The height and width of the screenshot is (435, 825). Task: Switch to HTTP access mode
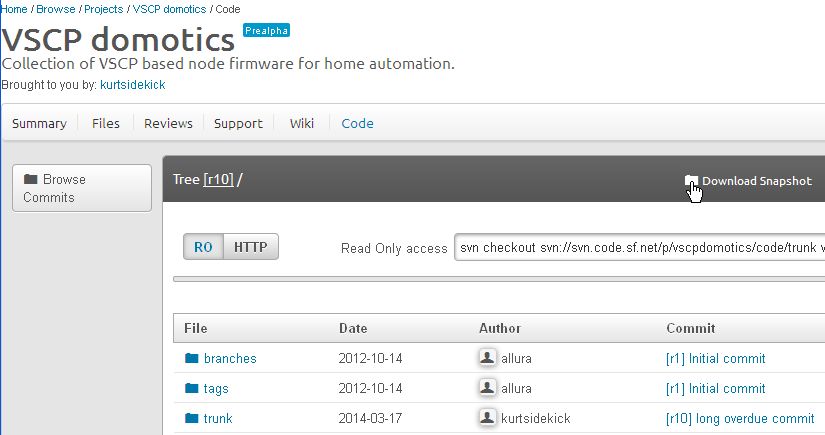(x=250, y=247)
